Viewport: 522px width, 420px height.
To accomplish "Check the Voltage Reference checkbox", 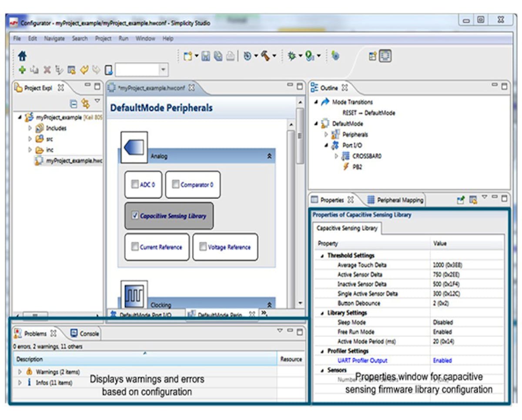I will (x=203, y=247).
